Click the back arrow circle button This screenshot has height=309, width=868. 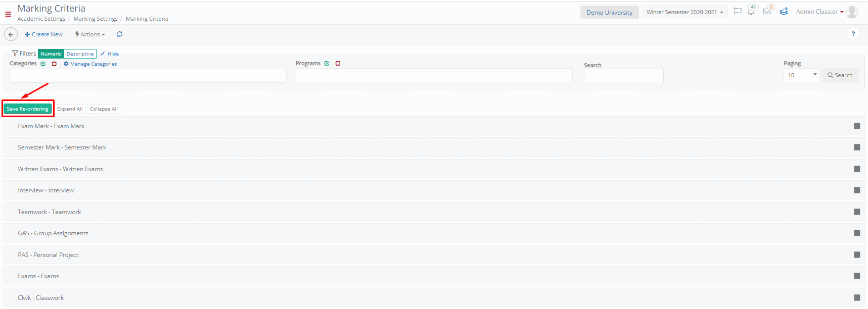coord(11,34)
